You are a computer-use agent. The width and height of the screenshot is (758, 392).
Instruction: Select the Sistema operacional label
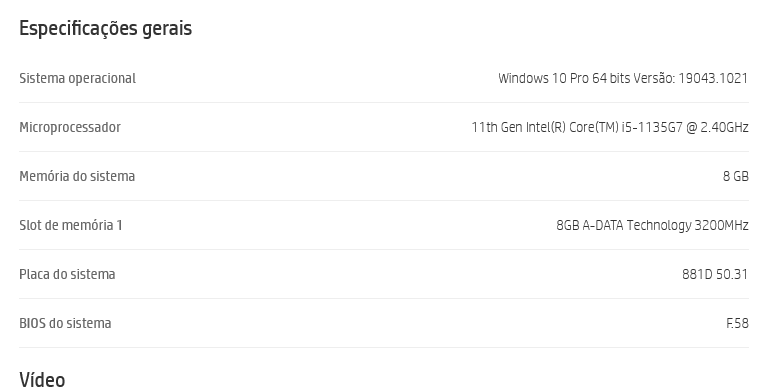pos(77,78)
